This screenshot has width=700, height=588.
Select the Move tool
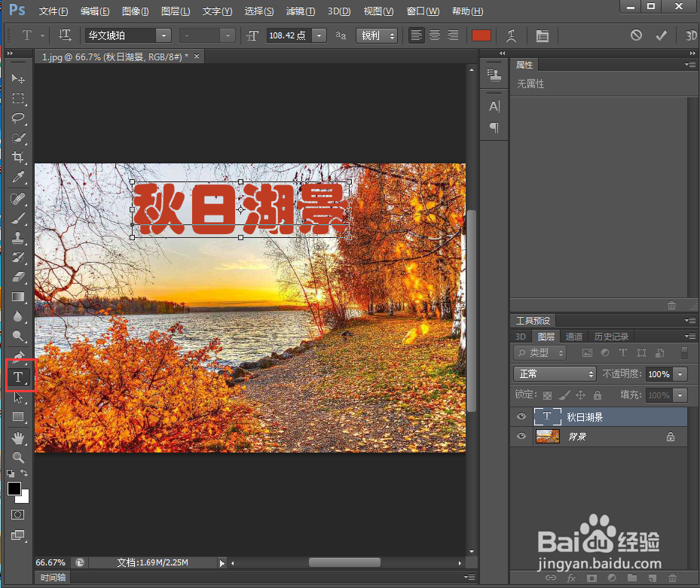19,78
